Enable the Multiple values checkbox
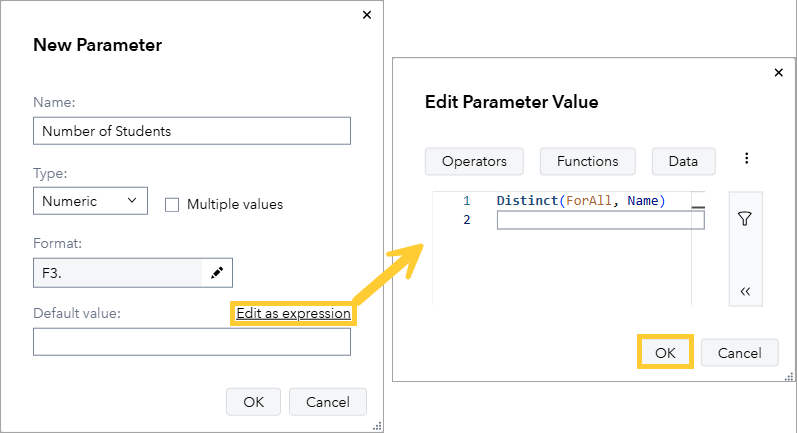Image resolution: width=797 pixels, height=433 pixels. (172, 204)
